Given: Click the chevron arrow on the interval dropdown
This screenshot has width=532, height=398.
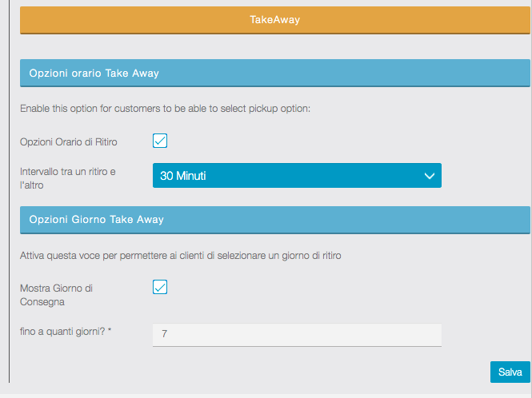Looking at the screenshot, I should pos(430,176).
